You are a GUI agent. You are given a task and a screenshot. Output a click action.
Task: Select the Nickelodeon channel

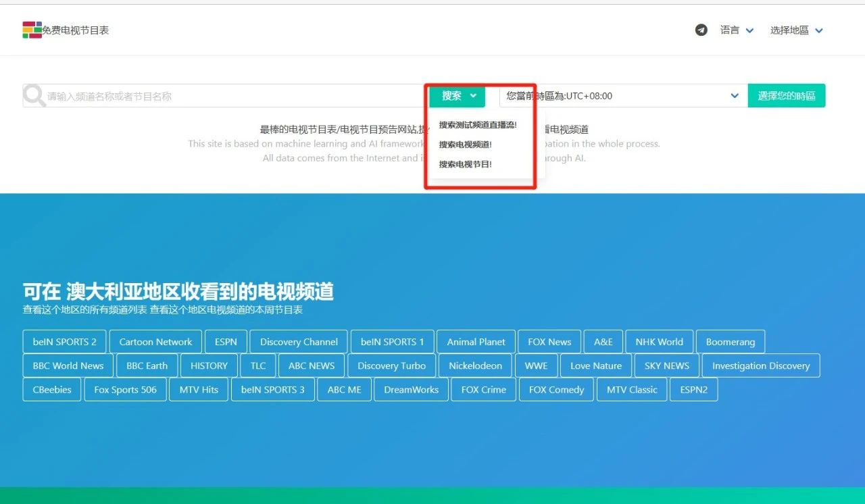(475, 365)
